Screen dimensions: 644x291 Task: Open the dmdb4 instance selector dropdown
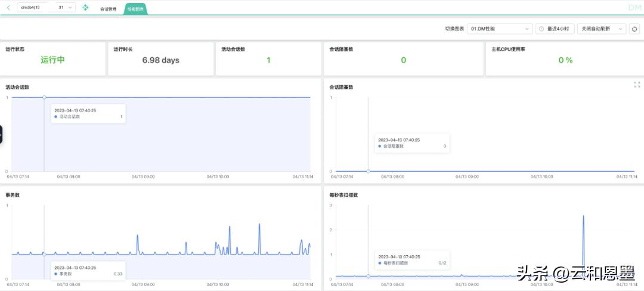[x=46, y=7]
